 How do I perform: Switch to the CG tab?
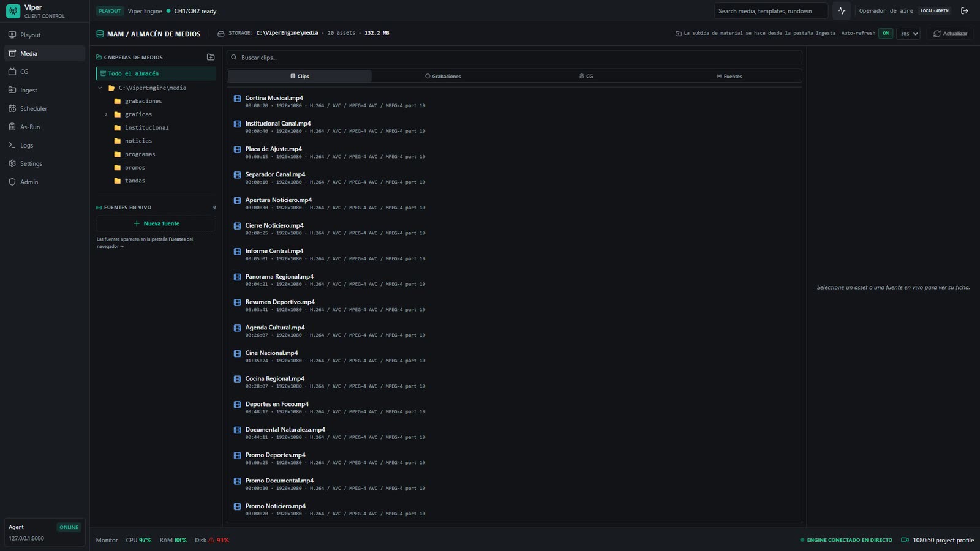pos(586,76)
